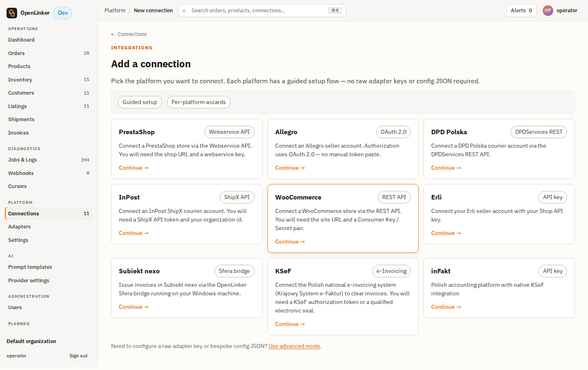Image resolution: width=588 pixels, height=370 pixels.
Task: Continue with PrestaShop setup
Action: 134,168
